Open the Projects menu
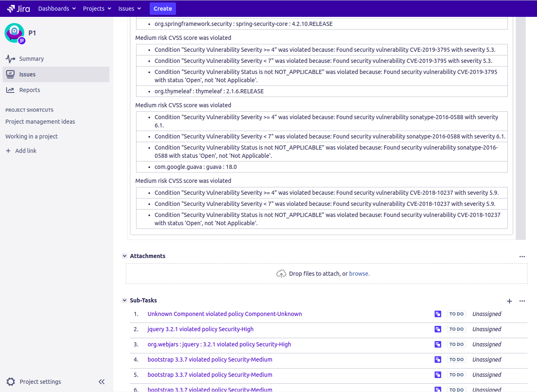 [97, 8]
